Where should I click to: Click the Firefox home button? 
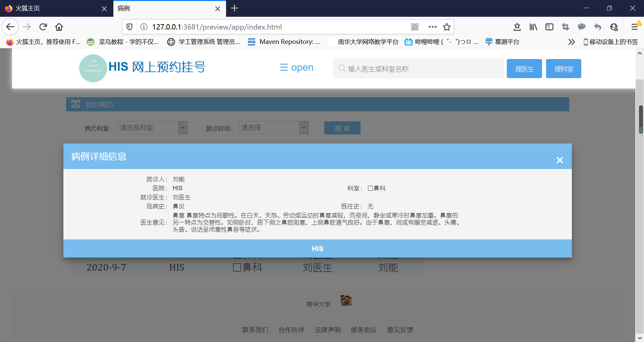point(59,27)
